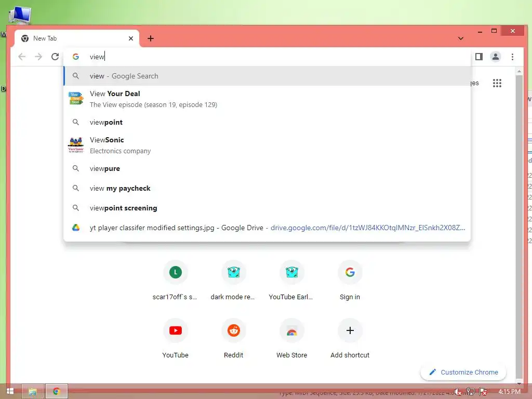Select 'viewpoint' search suggestion
The image size is (532, 399).
(x=267, y=122)
